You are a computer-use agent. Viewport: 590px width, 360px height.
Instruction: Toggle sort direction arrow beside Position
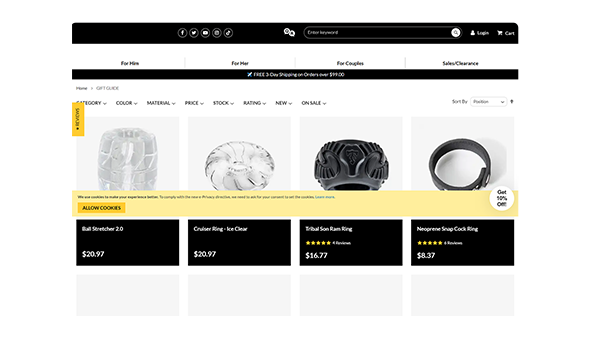[x=512, y=102]
